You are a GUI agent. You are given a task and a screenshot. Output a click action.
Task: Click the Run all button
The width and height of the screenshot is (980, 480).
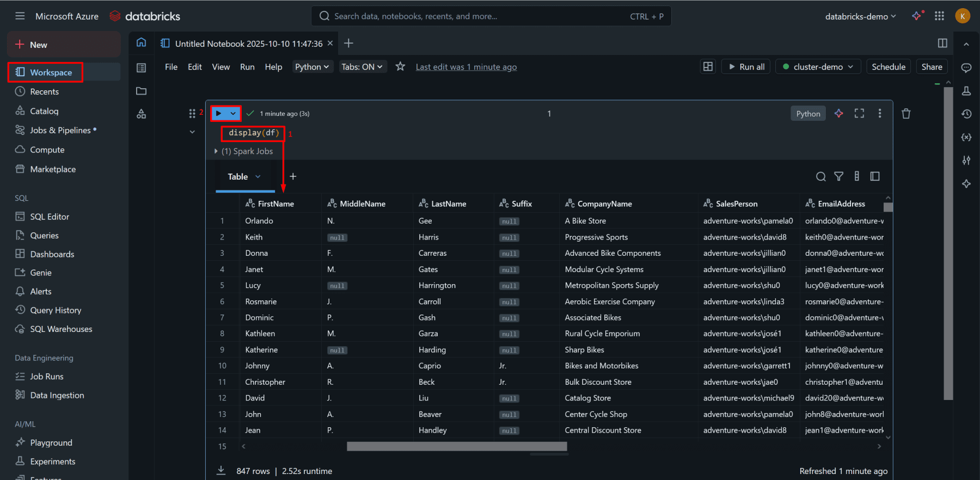point(746,67)
